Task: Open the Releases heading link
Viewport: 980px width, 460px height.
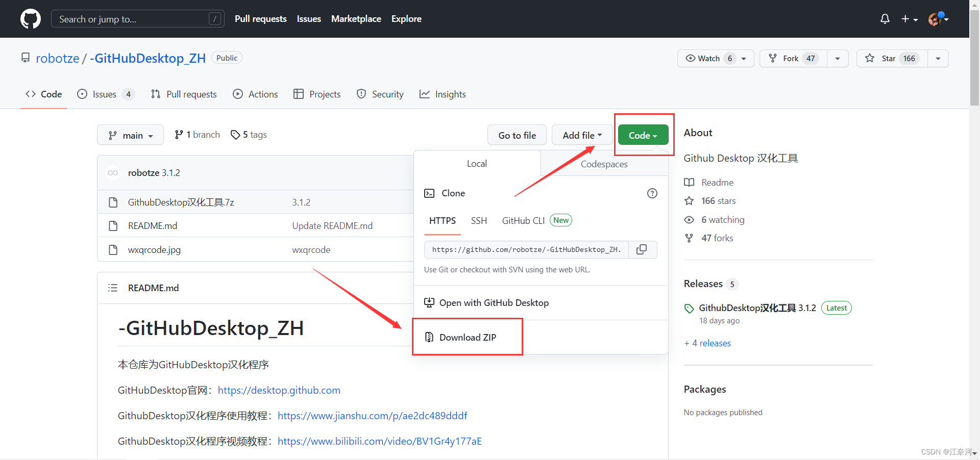Action: tap(703, 284)
